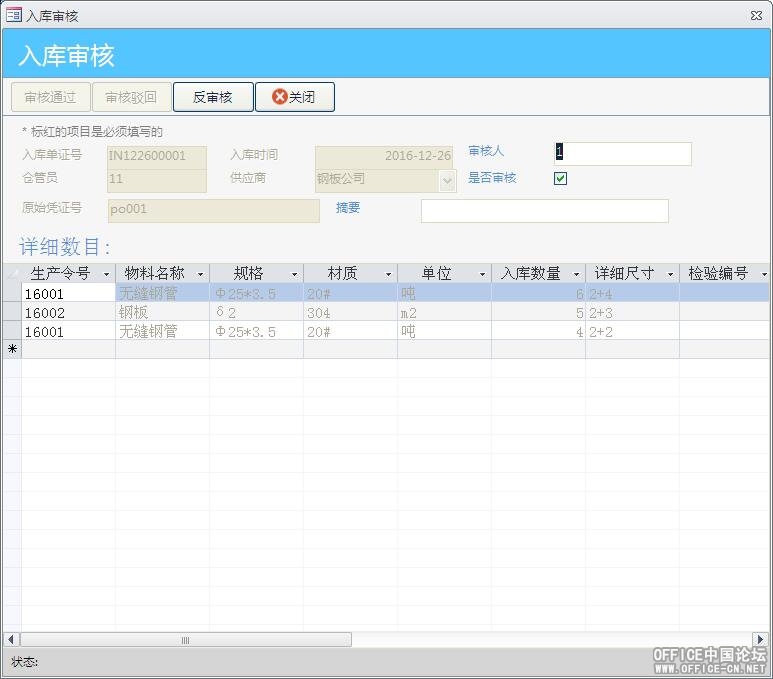Click the form icon in the title bar
Viewport: 773px width, 679px height.
(x=13, y=15)
